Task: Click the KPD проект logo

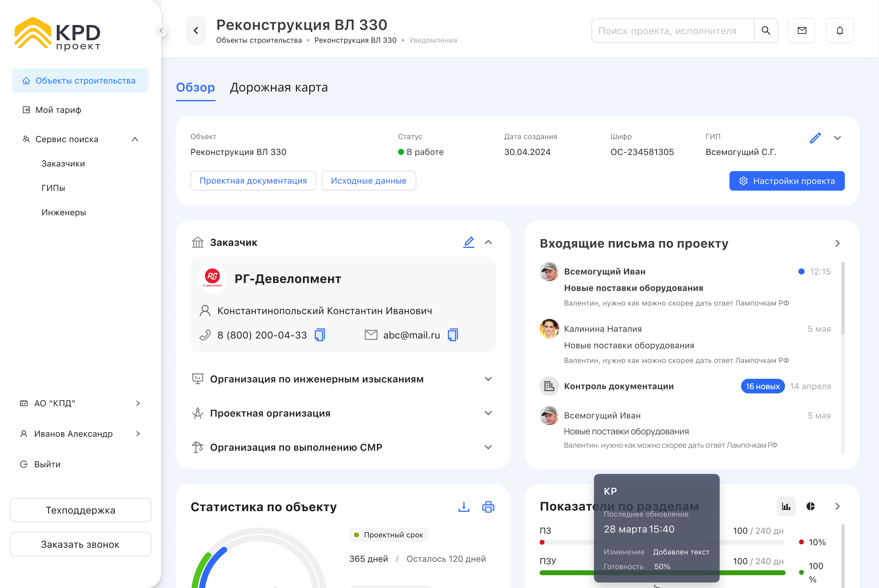Action: [x=57, y=33]
